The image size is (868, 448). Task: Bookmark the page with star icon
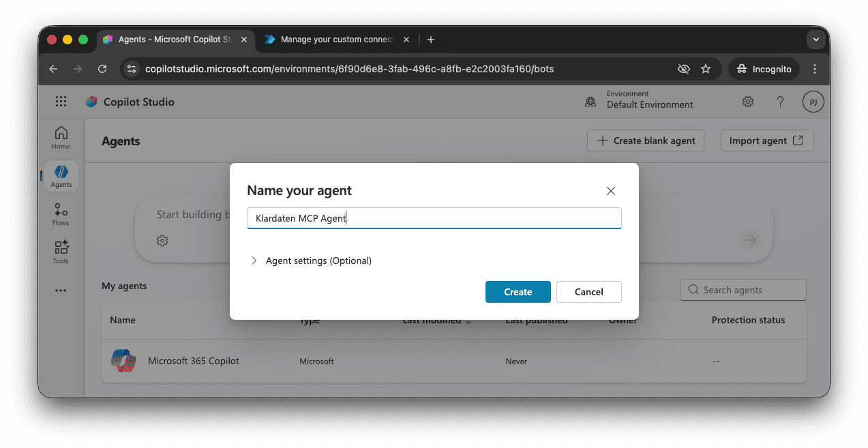coord(706,69)
